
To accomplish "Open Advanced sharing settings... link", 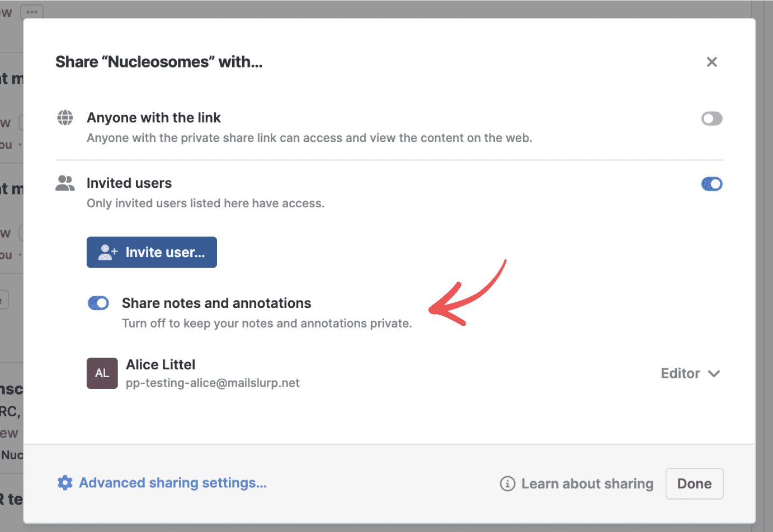I will point(172,483).
